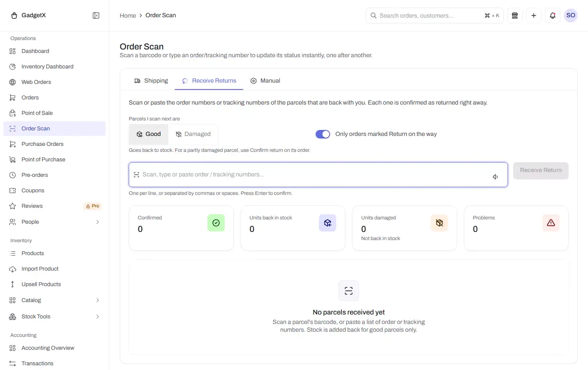
Task: Select Good parcel condition
Action: 149,134
